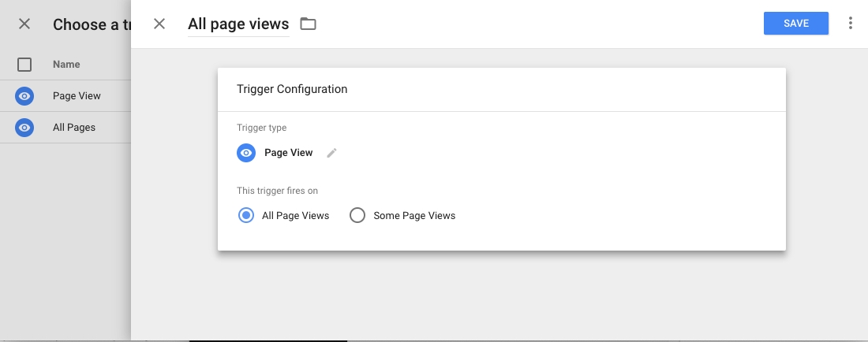
Task: Select the All Page Views radio button
Action: [x=246, y=215]
